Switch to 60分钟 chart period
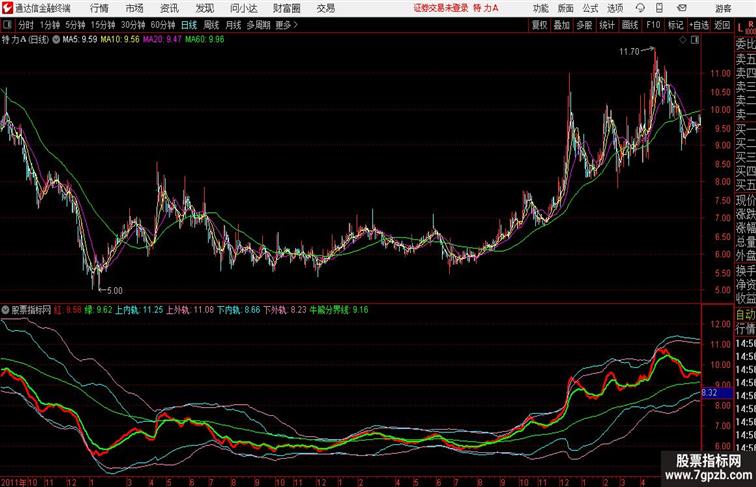756x487 pixels. pos(162,25)
